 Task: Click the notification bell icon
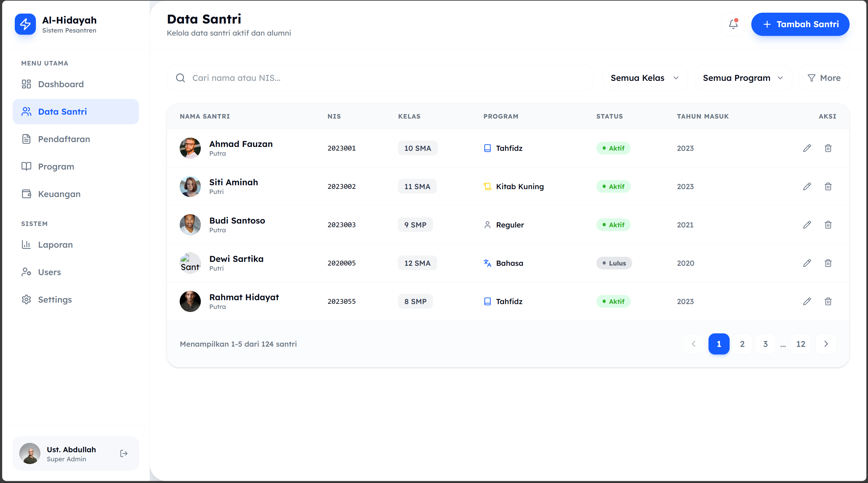[x=733, y=24]
